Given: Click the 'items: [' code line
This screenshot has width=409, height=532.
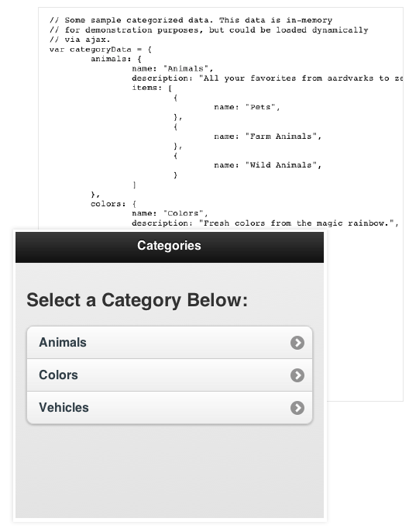Looking at the screenshot, I should (152, 88).
